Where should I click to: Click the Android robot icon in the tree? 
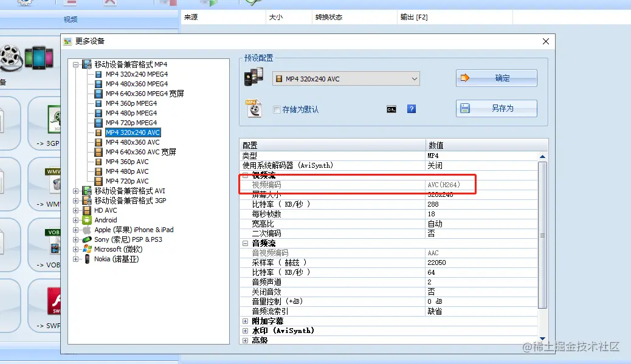[87, 220]
